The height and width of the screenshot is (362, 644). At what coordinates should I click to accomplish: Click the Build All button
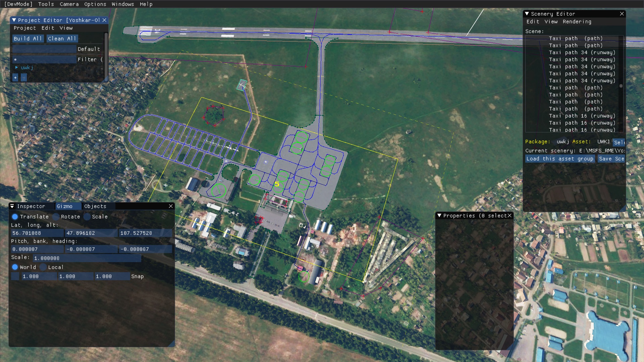[28, 39]
